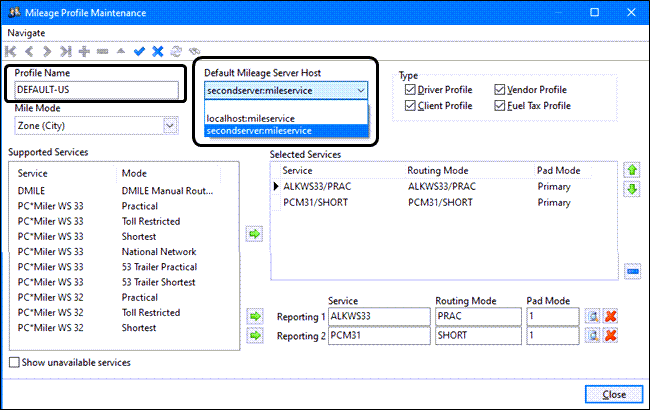
Task: Click the blue X cancel edit icon
Action: tap(157, 50)
